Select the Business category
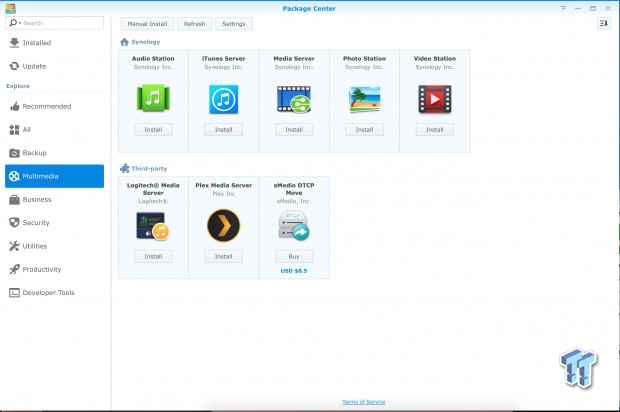This screenshot has height=412, width=620. pos(55,200)
